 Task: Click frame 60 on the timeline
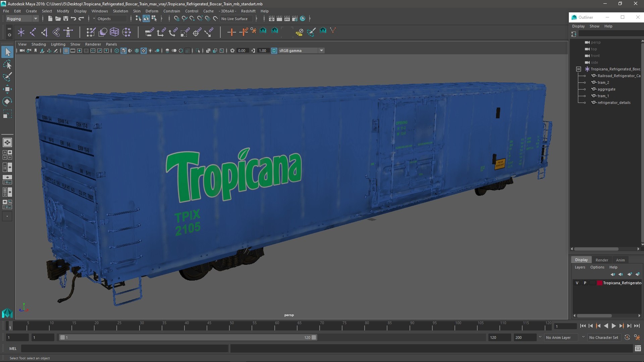(x=277, y=326)
